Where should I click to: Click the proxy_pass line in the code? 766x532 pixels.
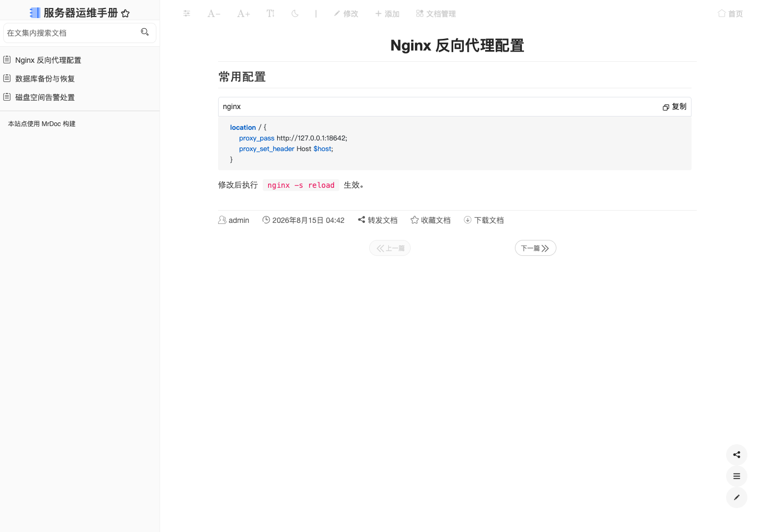point(293,138)
